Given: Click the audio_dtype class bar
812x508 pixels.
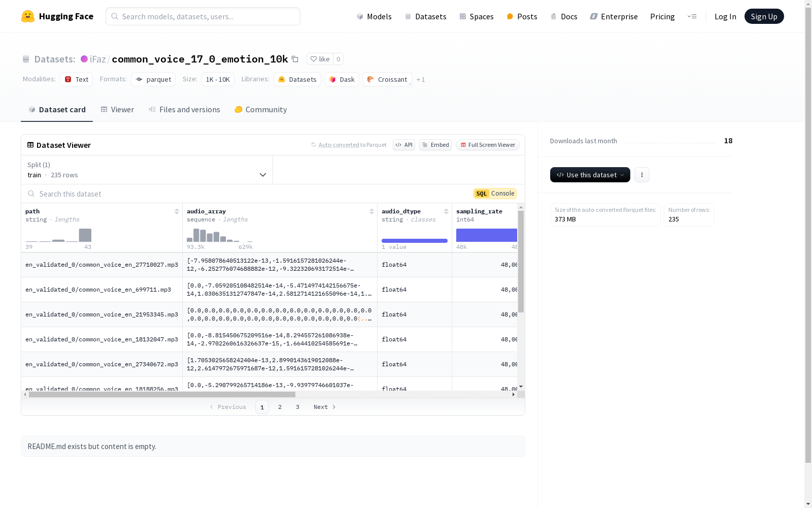Looking at the screenshot, I should point(415,241).
